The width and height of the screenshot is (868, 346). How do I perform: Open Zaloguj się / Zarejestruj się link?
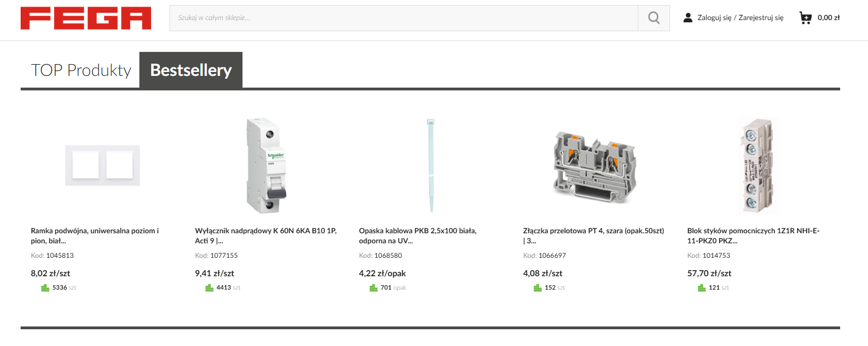click(x=740, y=18)
